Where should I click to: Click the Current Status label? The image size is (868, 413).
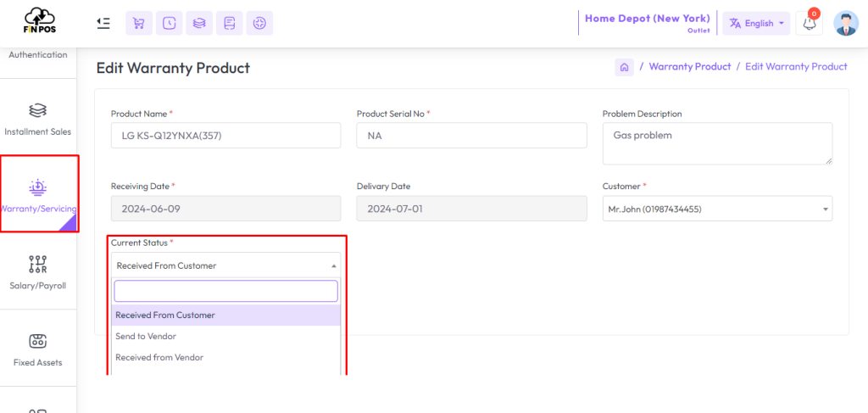click(x=139, y=243)
